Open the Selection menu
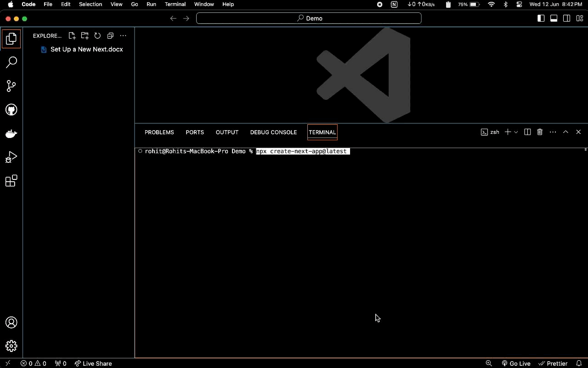 (90, 4)
